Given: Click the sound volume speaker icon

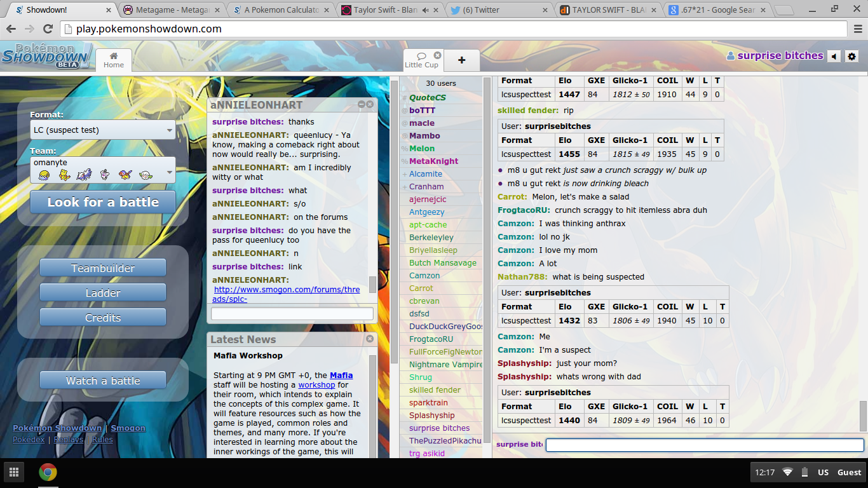Looking at the screenshot, I should click(834, 57).
